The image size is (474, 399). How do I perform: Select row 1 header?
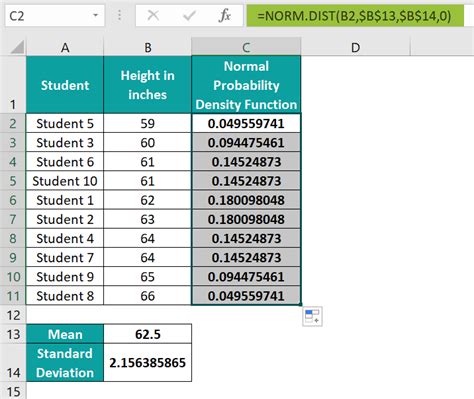tap(13, 85)
